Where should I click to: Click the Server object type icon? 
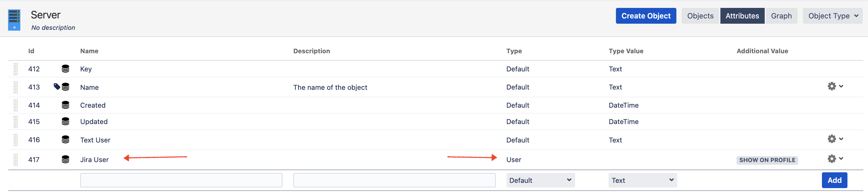(x=14, y=20)
